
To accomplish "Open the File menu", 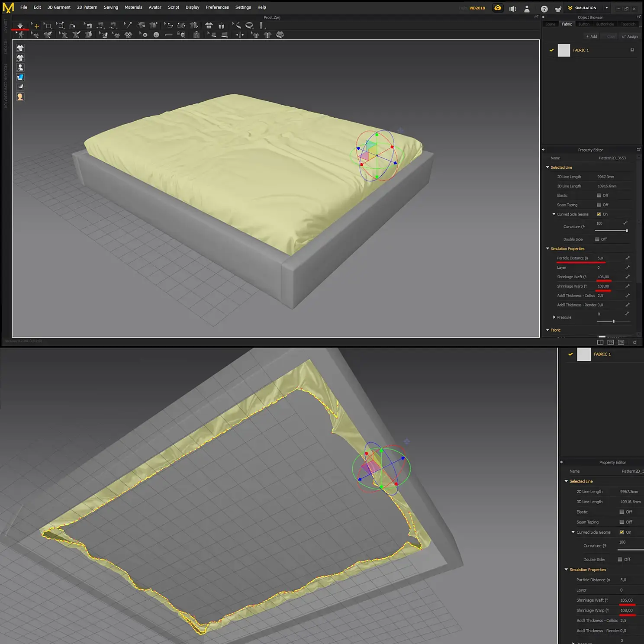I will point(24,7).
